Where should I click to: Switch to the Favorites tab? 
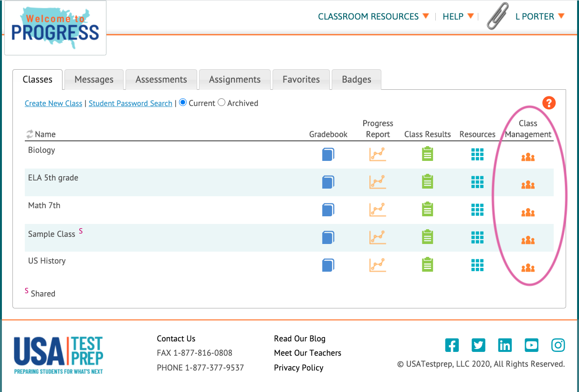point(301,80)
